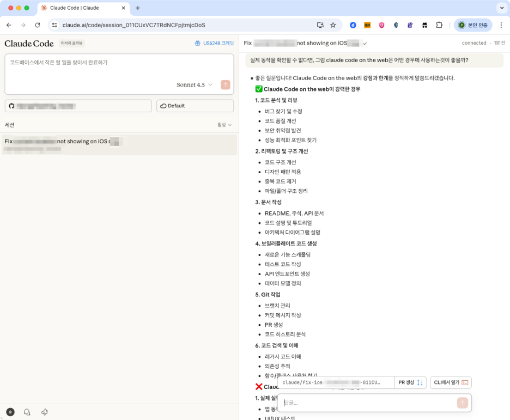This screenshot has height=420, width=510.
Task: Close the Claude Code tab
Action: point(123,8)
